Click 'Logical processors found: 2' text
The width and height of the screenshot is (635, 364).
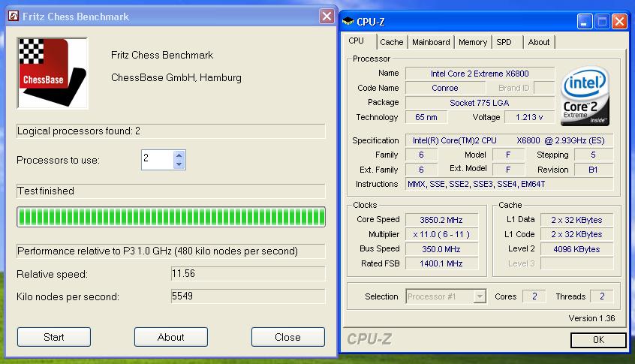79,131
